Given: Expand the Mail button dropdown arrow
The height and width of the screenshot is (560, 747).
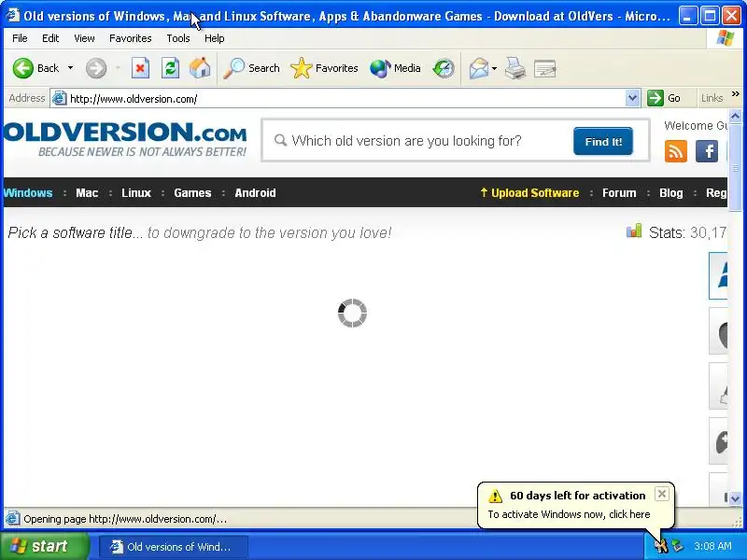Looking at the screenshot, I should (494, 68).
